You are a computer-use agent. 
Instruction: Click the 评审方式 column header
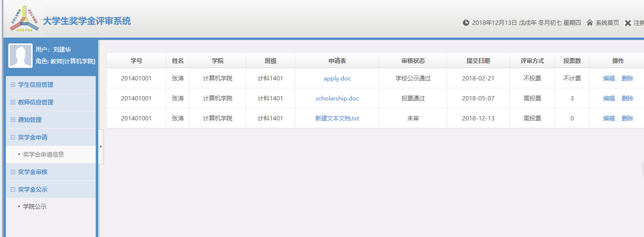pyautogui.click(x=532, y=60)
